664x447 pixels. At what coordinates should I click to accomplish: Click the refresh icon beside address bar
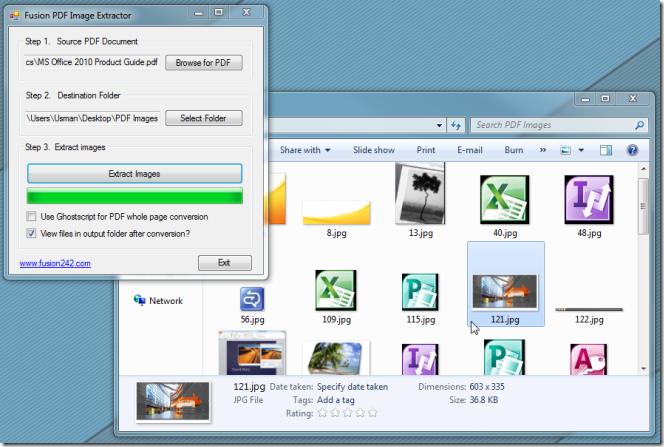pos(456,125)
